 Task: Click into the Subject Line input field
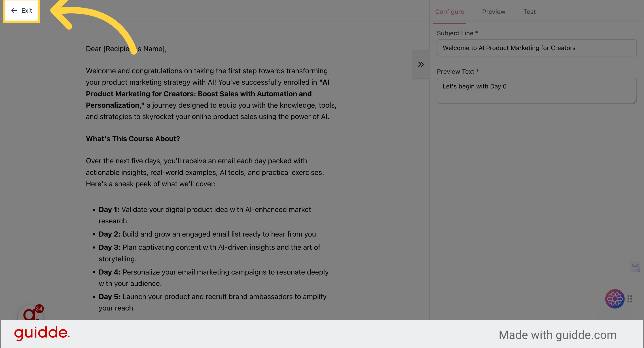(x=536, y=48)
